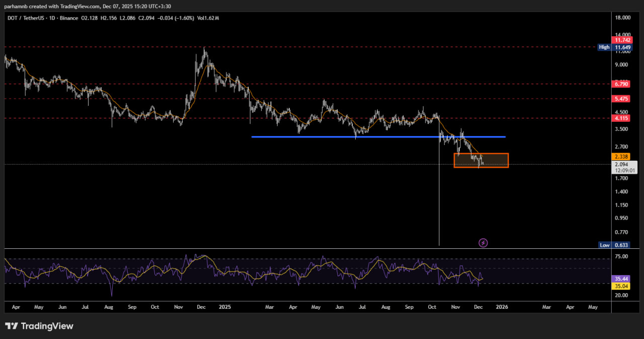Click the blue High tag on price axis
Image resolution: width=644 pixels, height=339 pixels.
(604, 47)
